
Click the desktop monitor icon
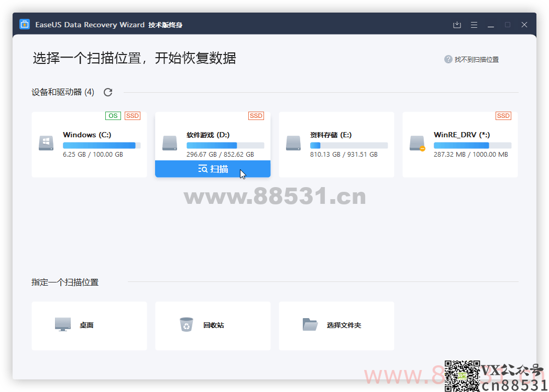pyautogui.click(x=63, y=324)
